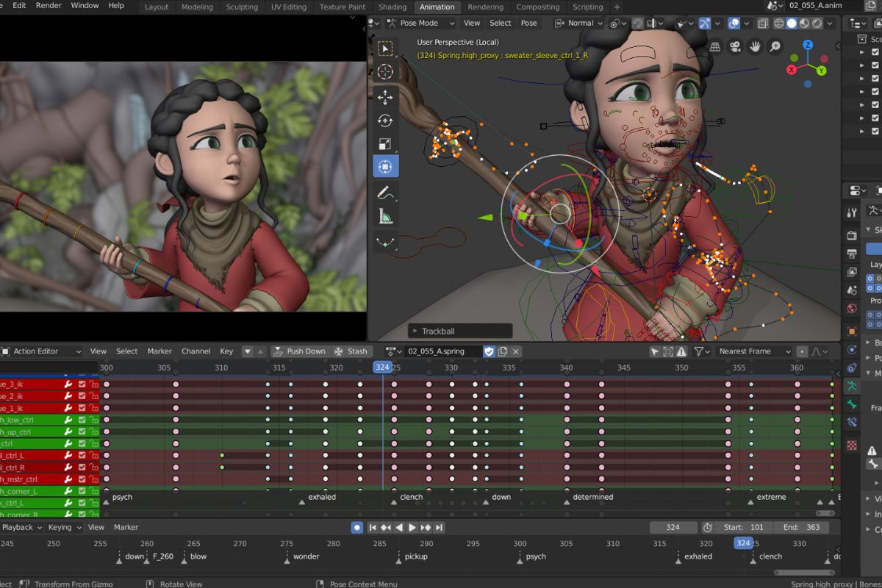
Task: Click the Push Down button
Action: 299,351
